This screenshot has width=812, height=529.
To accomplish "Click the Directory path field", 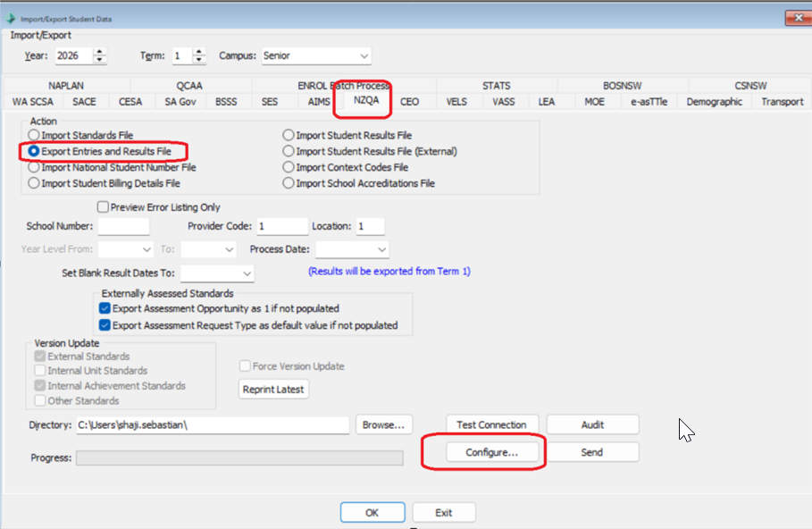I will coord(213,425).
